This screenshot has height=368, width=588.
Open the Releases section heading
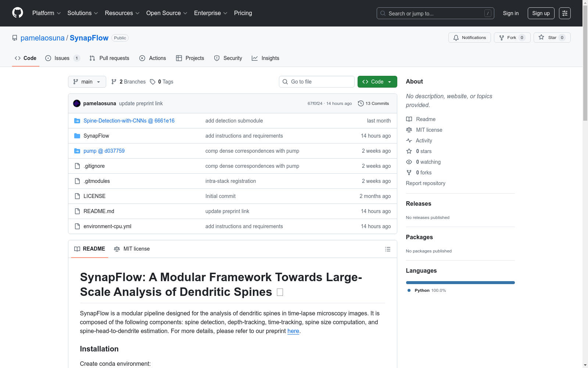click(x=419, y=204)
